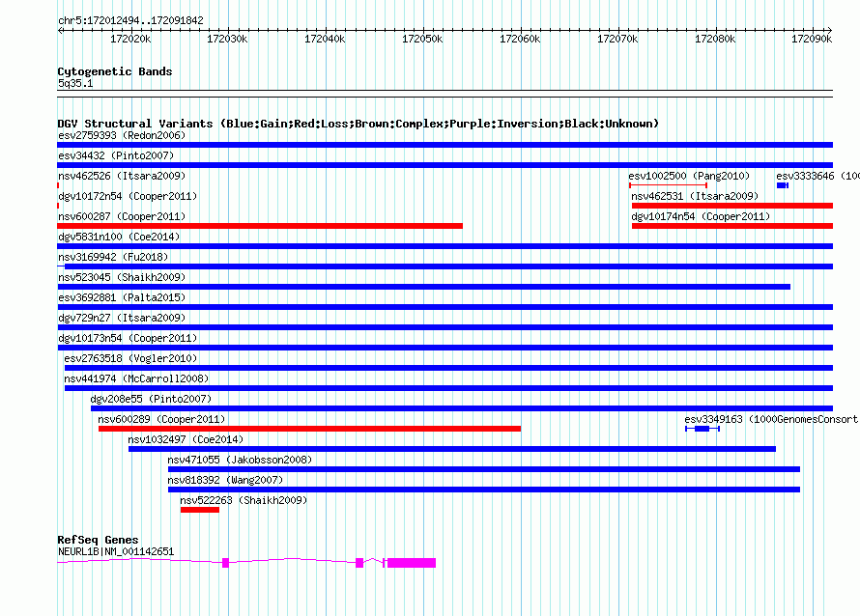
Task: Open esv1002500 (Pang2010) variant label
Action: [689, 176]
